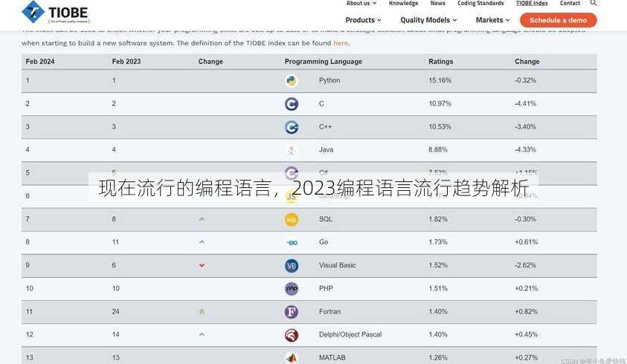Viewport: 627px width, 364px height.
Task: Click the Feb 2024 column header
Action: (x=40, y=62)
